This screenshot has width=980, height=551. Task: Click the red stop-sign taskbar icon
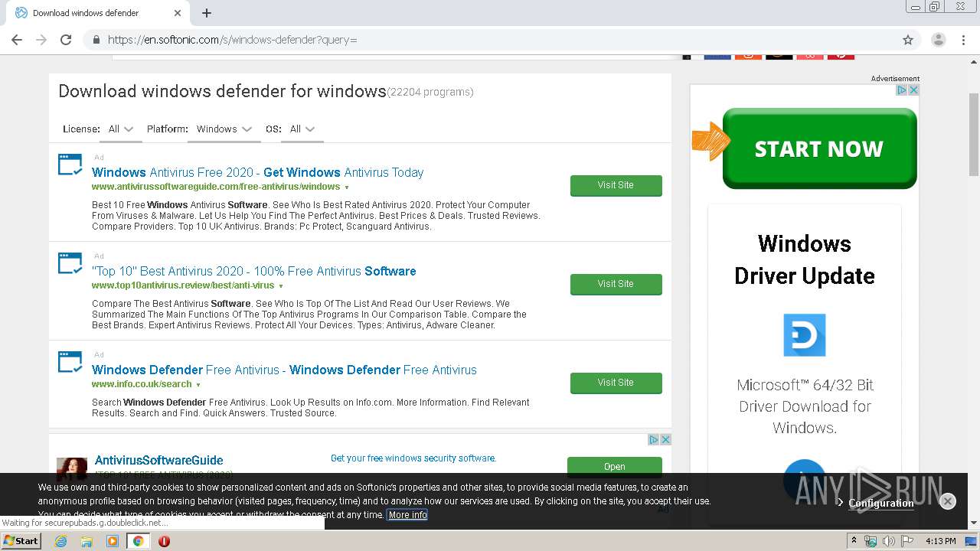point(164,541)
